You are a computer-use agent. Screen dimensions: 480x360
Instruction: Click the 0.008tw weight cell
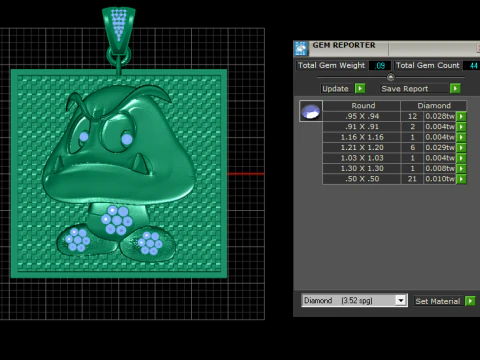(x=440, y=168)
